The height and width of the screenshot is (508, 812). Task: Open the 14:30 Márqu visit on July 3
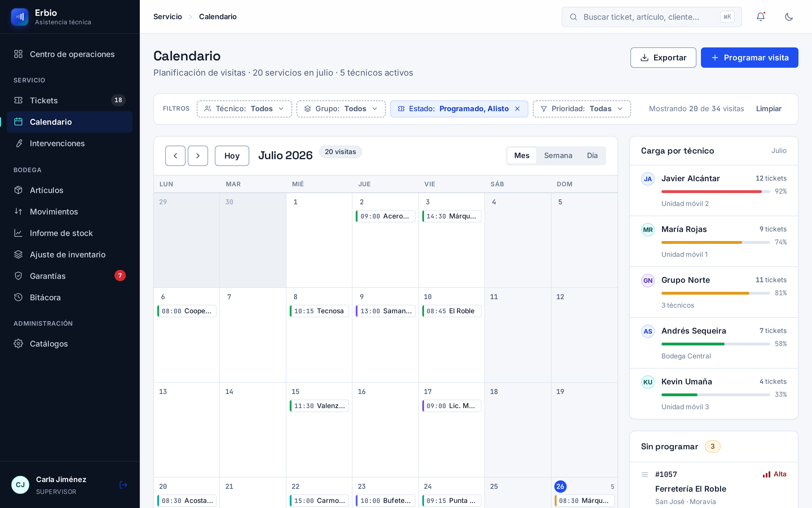[x=451, y=216]
